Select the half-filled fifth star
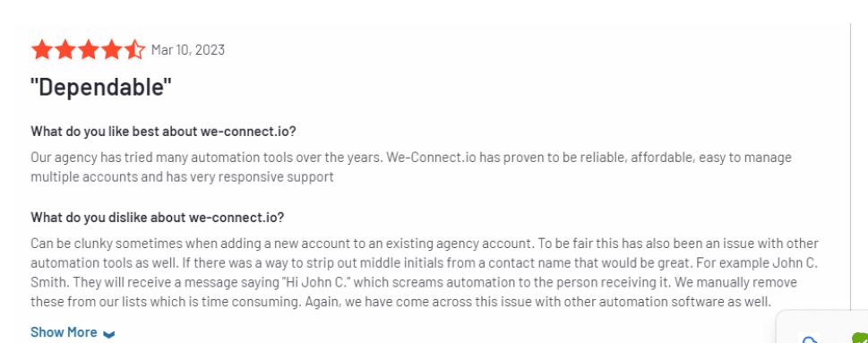The width and height of the screenshot is (868, 343). click(x=134, y=50)
